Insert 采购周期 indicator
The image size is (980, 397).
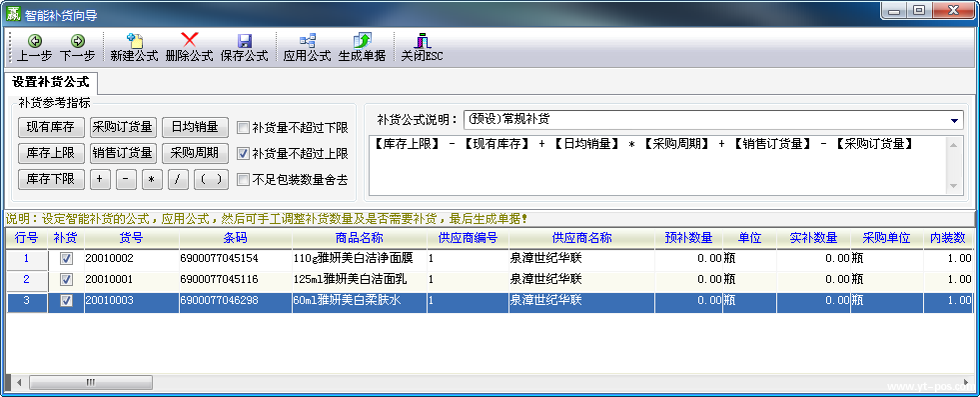pyautogui.click(x=195, y=153)
